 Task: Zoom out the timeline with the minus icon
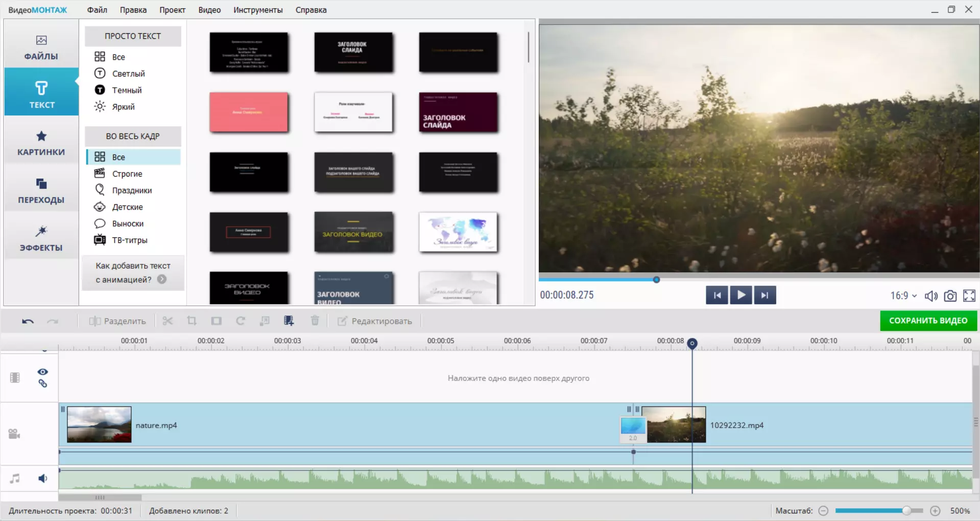click(x=823, y=511)
